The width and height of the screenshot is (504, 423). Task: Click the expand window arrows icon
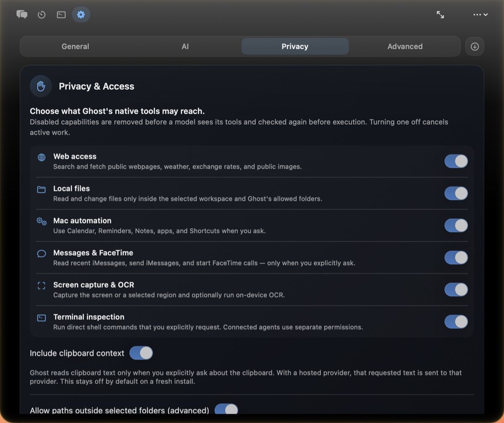pyautogui.click(x=440, y=15)
